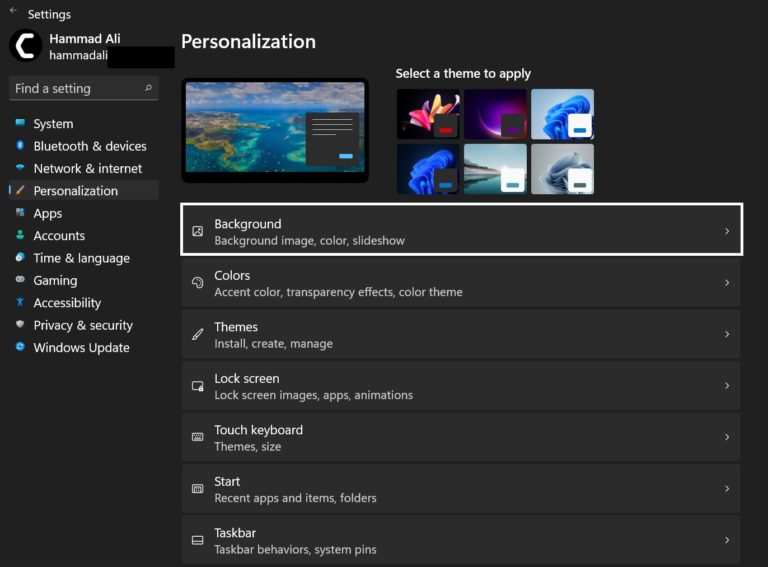Click the Lock screen row icon
This screenshot has width=768, height=567.
click(197, 386)
